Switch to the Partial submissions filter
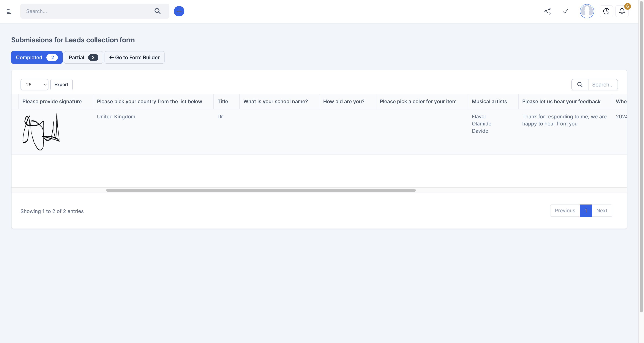Screen dimensions: 644x343 tap(83, 57)
